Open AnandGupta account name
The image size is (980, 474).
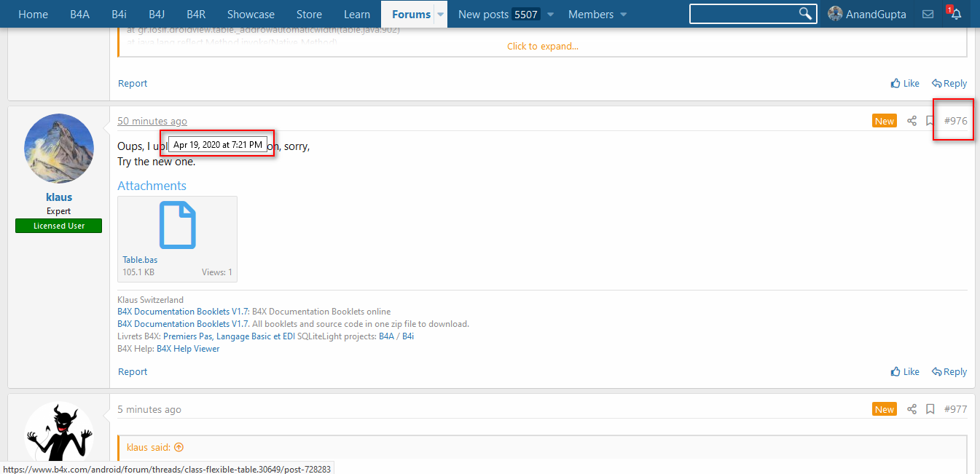[x=876, y=15]
